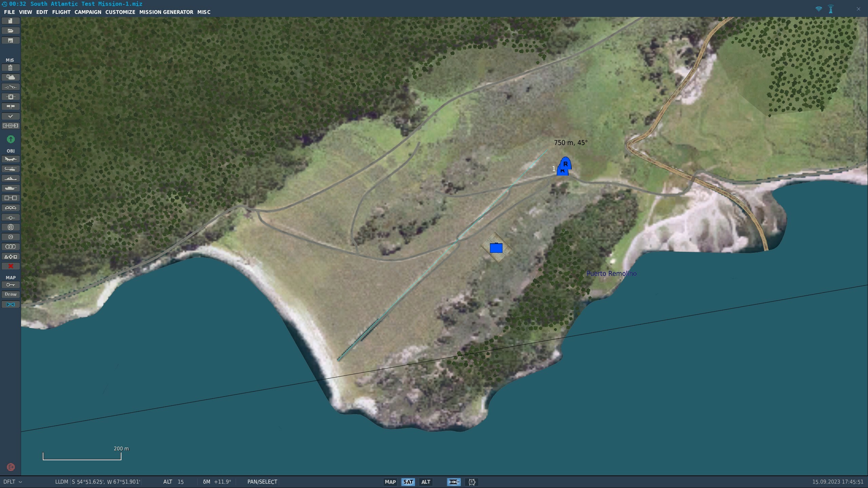Open the DFLT dropdown
868x488 pixels.
(13, 482)
